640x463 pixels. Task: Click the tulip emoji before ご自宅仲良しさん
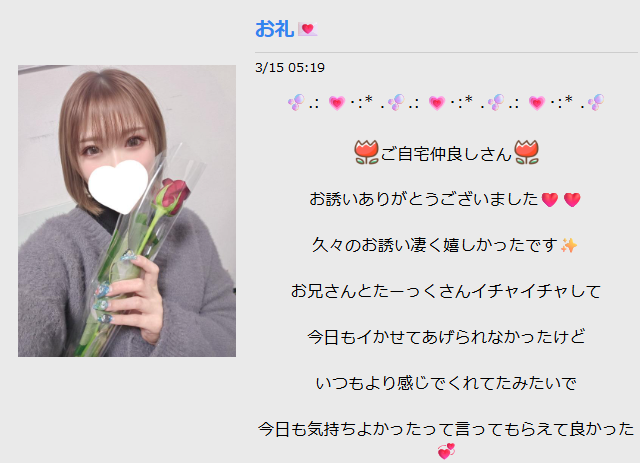tap(367, 152)
